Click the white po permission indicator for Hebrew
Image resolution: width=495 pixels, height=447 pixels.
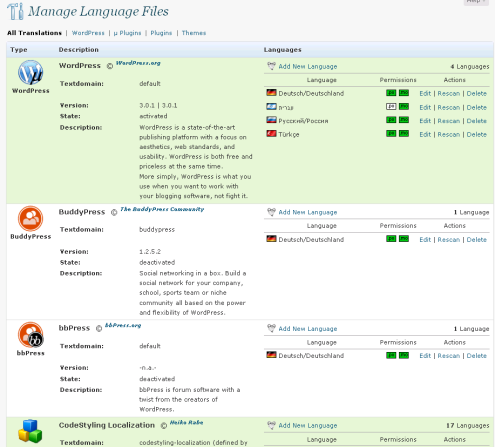pos(391,107)
